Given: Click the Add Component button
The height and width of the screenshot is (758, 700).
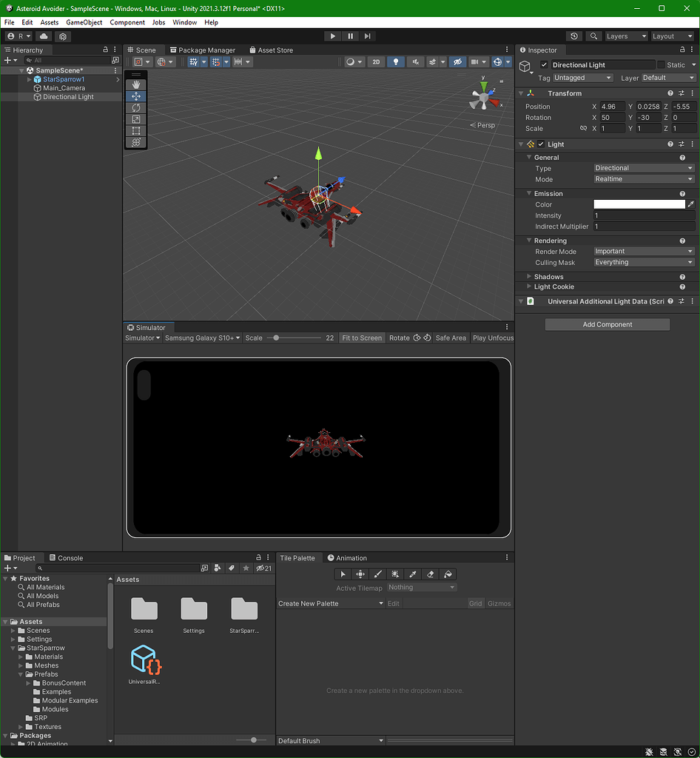Looking at the screenshot, I should (x=607, y=324).
